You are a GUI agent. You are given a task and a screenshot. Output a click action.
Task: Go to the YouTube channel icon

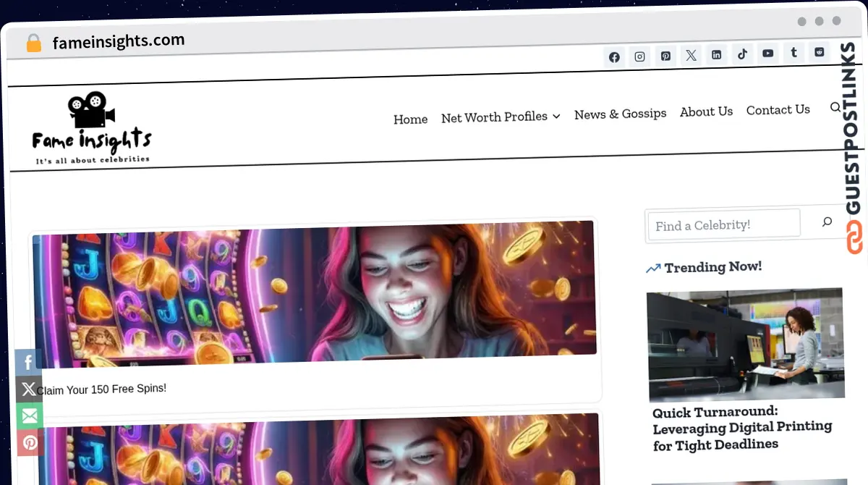(x=767, y=53)
